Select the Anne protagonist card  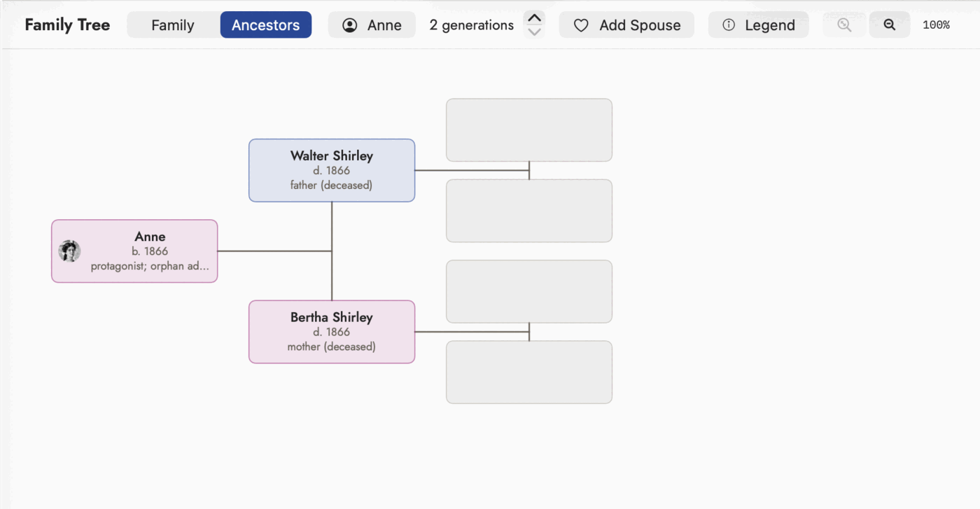coord(134,251)
